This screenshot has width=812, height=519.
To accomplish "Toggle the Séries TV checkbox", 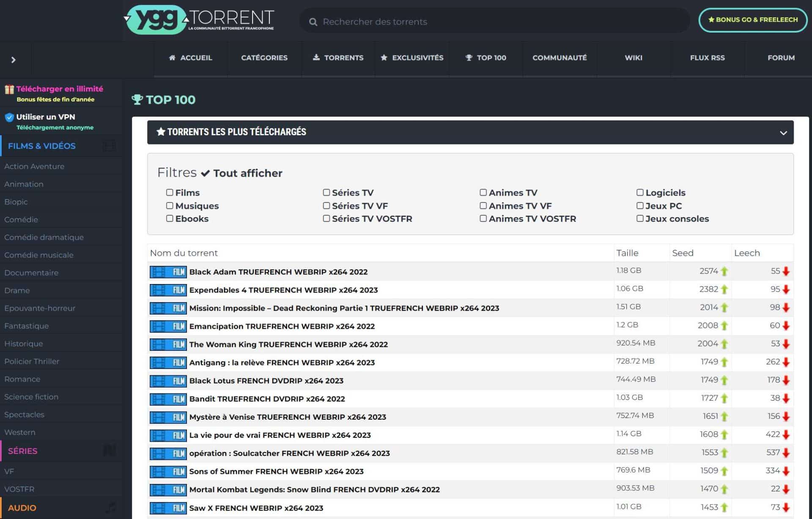I will click(326, 192).
